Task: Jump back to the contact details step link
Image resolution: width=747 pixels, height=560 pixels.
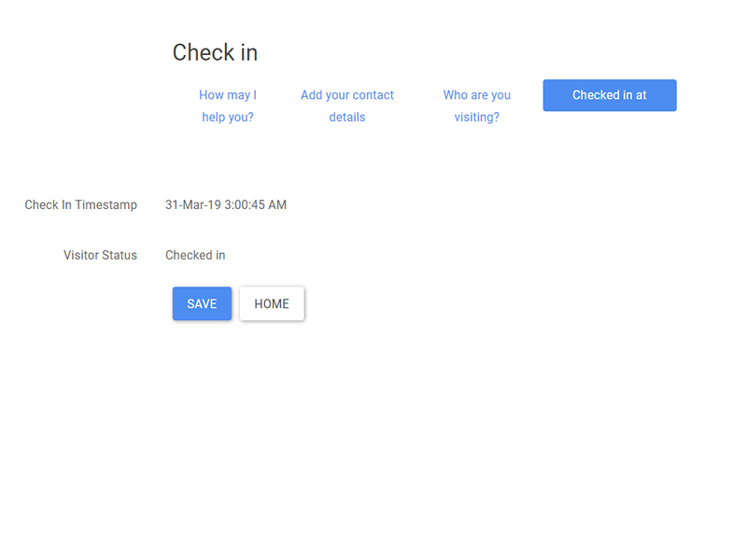Action: tap(347, 106)
